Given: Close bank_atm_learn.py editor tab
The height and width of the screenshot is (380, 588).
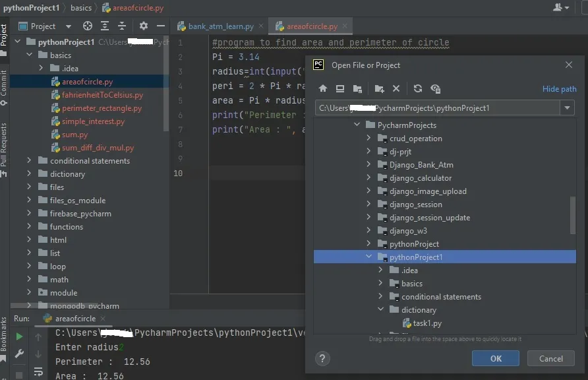Looking at the screenshot, I should pyautogui.click(x=261, y=26).
